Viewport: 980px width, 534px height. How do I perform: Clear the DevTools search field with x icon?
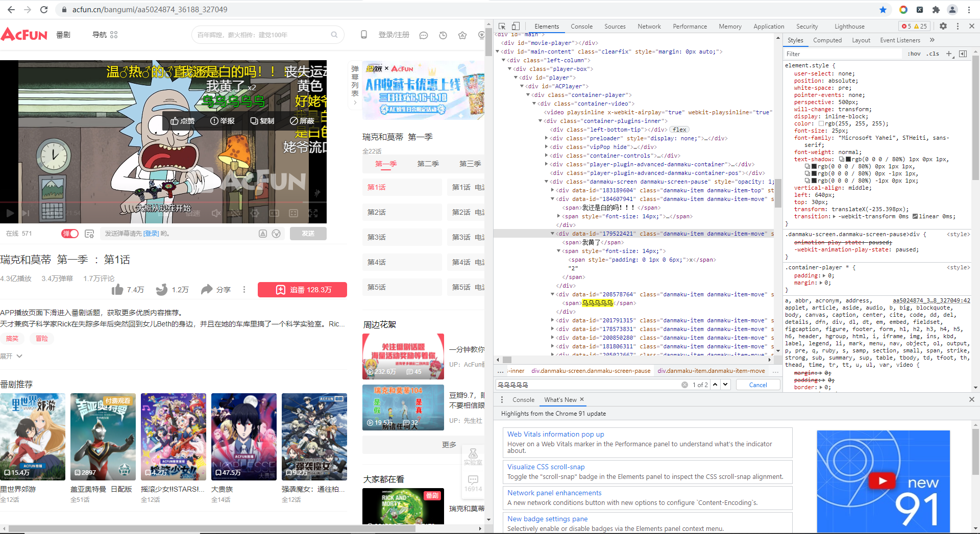coord(684,385)
